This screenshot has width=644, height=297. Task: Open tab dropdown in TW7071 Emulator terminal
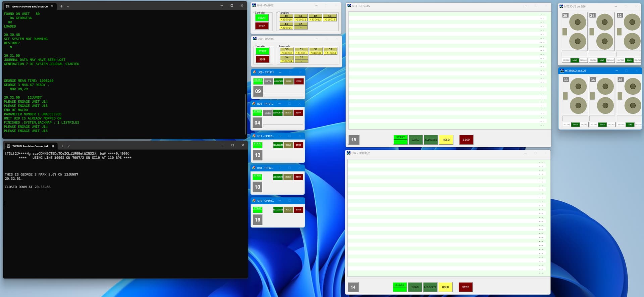(x=69, y=146)
